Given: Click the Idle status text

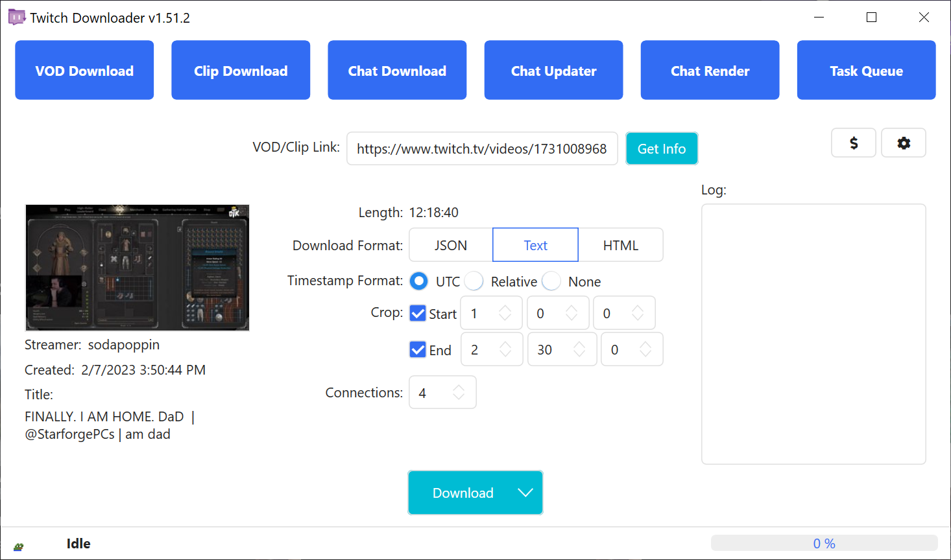Looking at the screenshot, I should [78, 544].
